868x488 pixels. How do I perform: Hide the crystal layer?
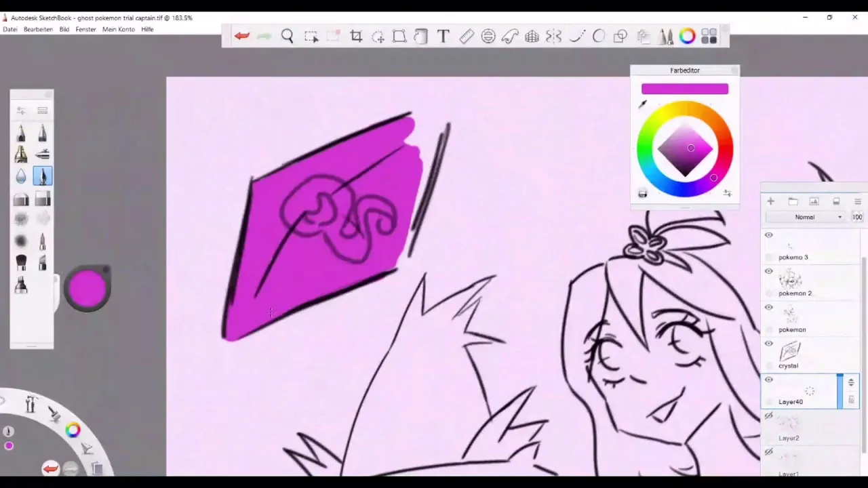(x=768, y=344)
